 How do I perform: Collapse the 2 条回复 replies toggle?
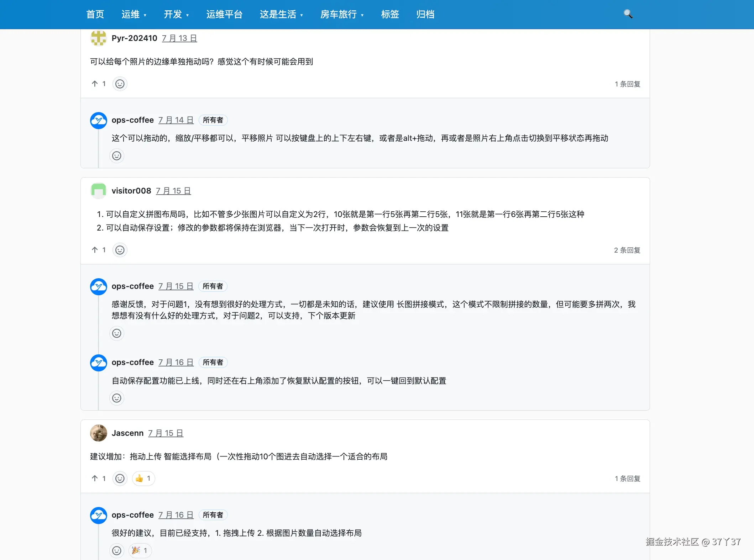point(627,250)
